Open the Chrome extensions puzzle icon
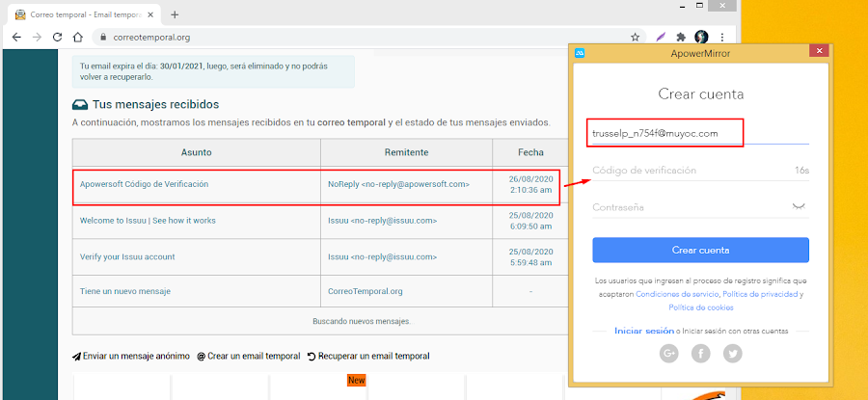 (x=681, y=37)
